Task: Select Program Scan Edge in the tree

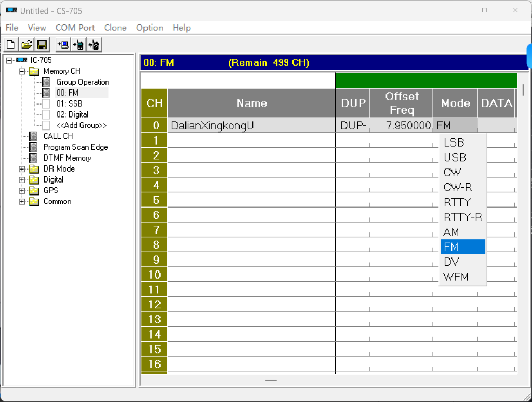Action: click(76, 147)
